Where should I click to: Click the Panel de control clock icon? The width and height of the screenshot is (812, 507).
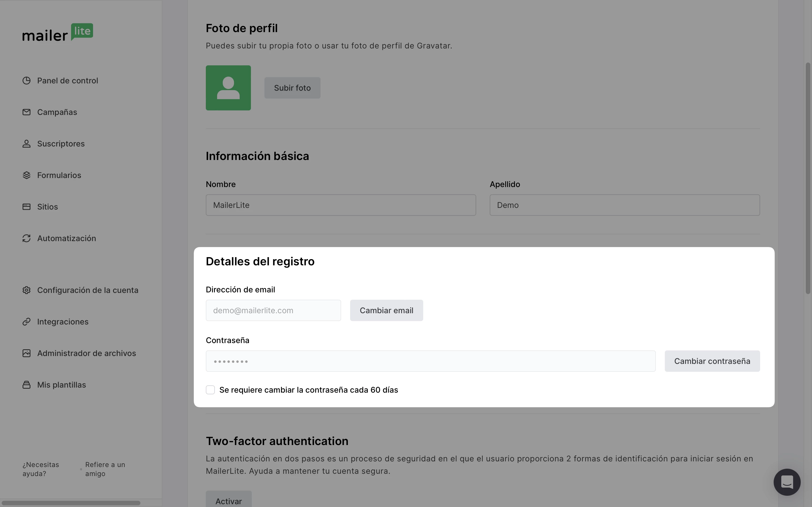point(27,81)
